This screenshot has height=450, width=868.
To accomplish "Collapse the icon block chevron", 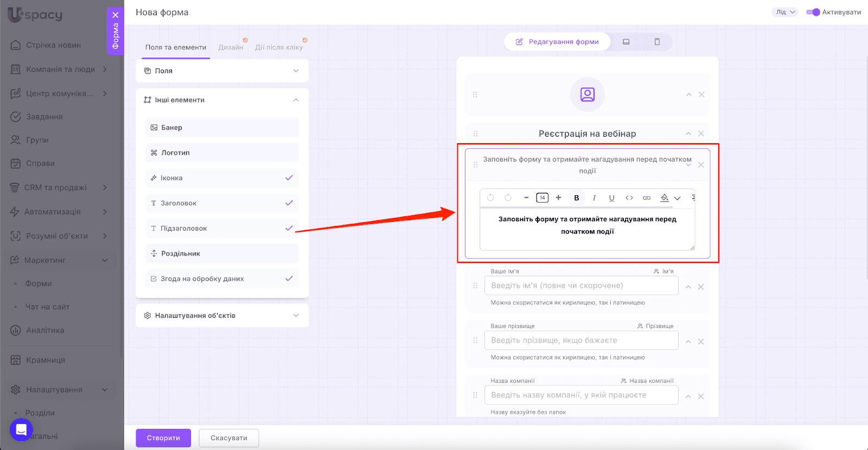I will click(x=689, y=94).
